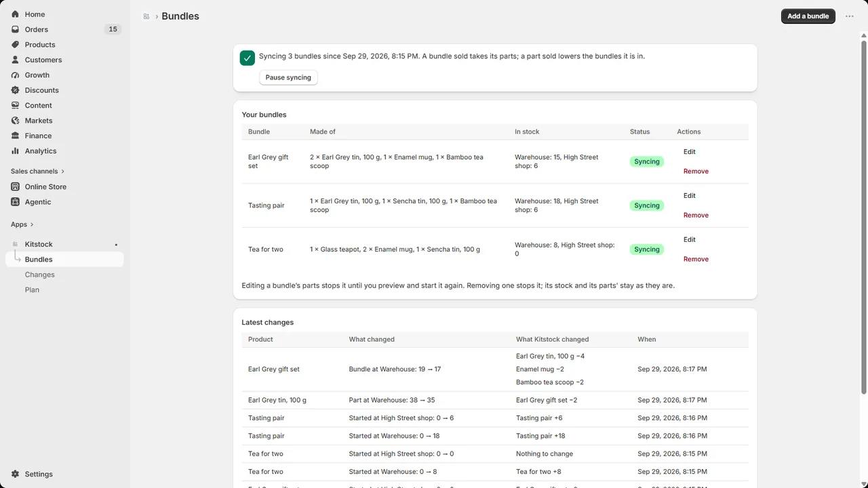
Task: Click the pin dot next to Kitstock
Action: (x=116, y=245)
